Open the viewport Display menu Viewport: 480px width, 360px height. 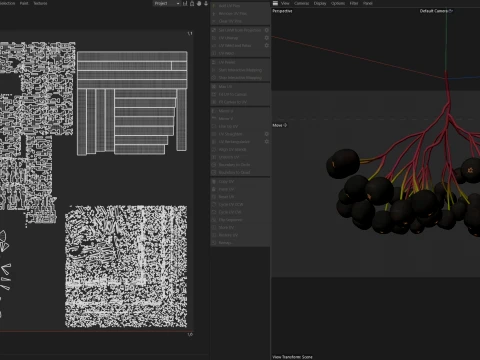click(320, 3)
